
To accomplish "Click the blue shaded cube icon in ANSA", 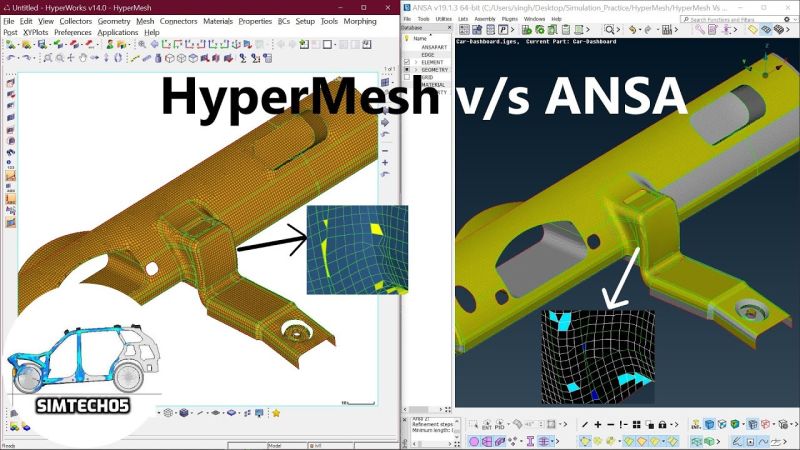I will tap(709, 424).
